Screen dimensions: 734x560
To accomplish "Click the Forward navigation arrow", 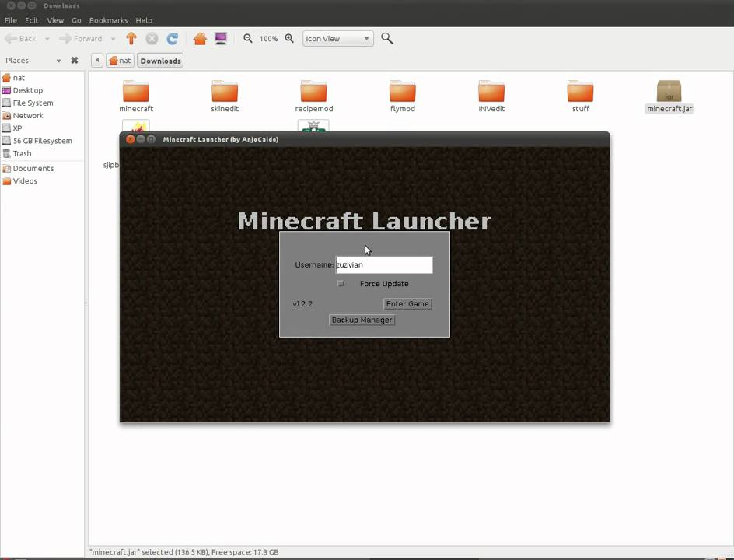I will coord(81,39).
